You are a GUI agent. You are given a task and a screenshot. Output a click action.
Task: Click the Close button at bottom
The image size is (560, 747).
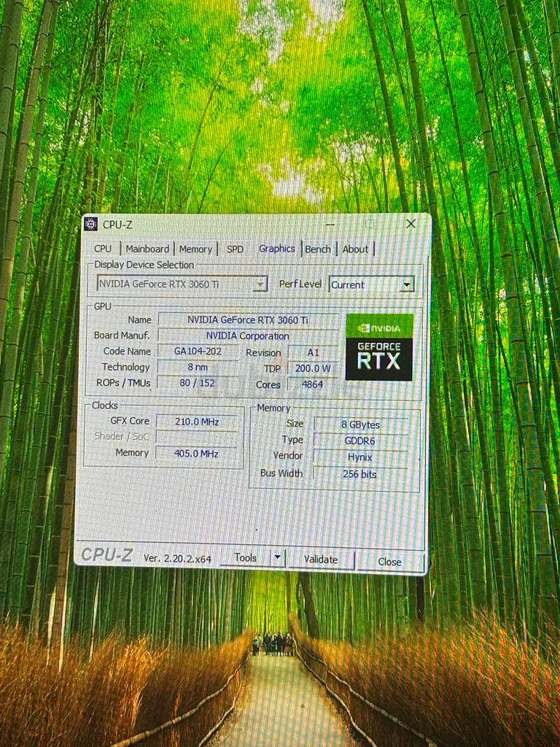tap(389, 562)
